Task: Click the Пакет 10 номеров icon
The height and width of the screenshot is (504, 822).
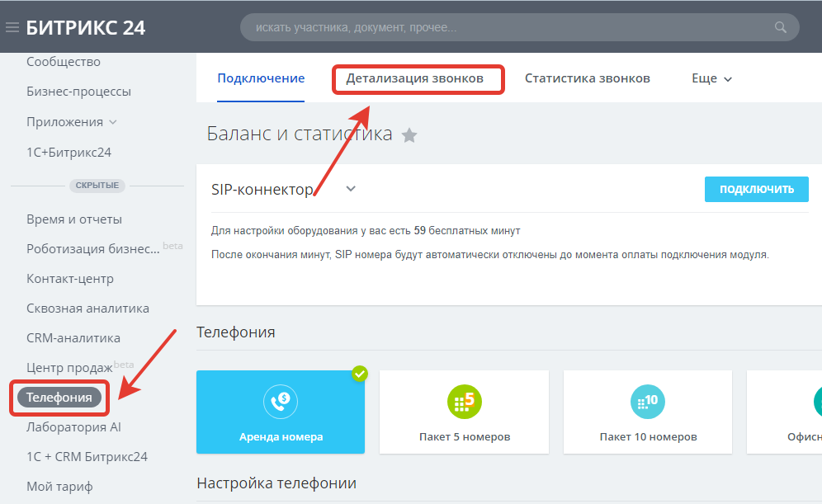Action: tap(647, 402)
